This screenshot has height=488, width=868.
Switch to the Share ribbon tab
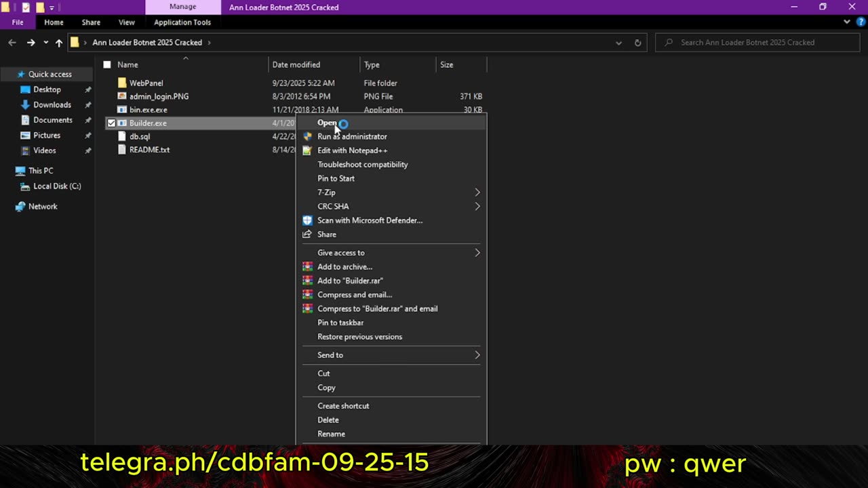pos(91,22)
